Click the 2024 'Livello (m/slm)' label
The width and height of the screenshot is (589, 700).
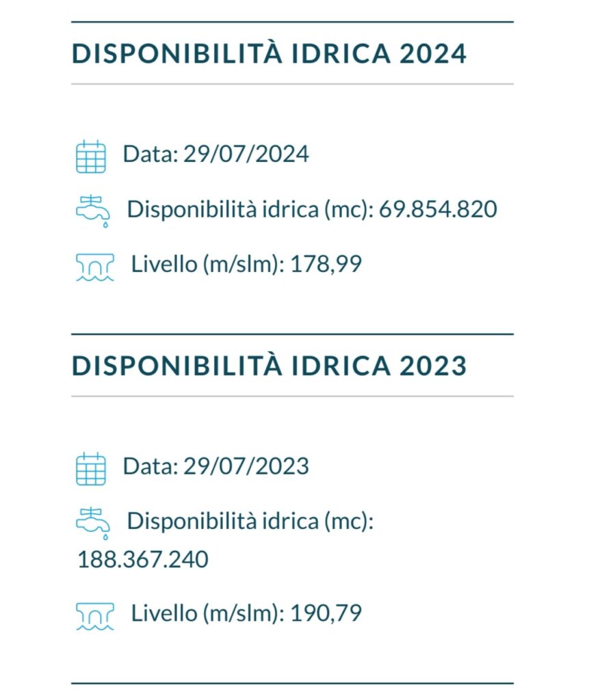(208, 265)
